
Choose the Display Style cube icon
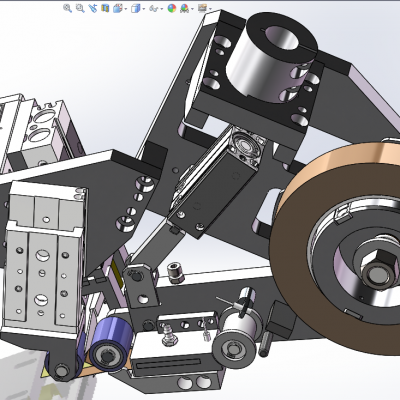pos(135,8)
